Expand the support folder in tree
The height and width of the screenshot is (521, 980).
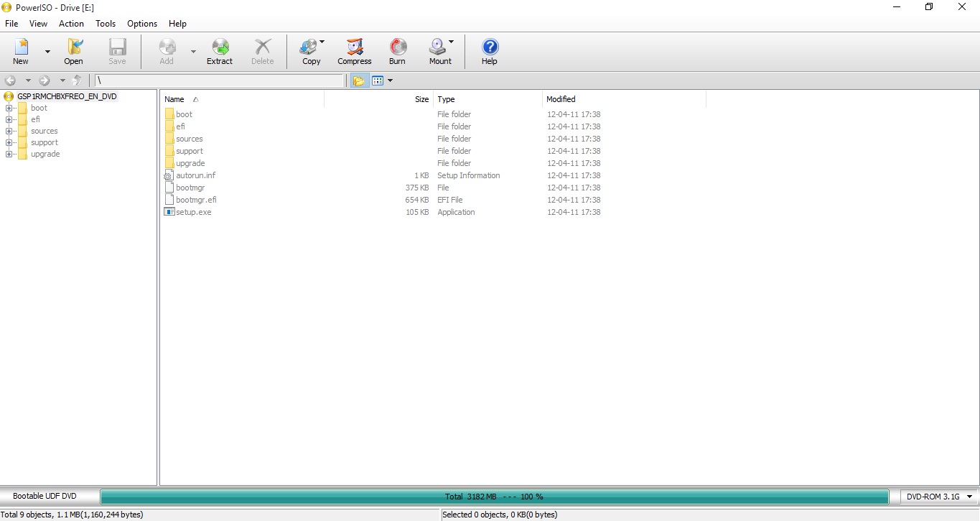coord(9,142)
